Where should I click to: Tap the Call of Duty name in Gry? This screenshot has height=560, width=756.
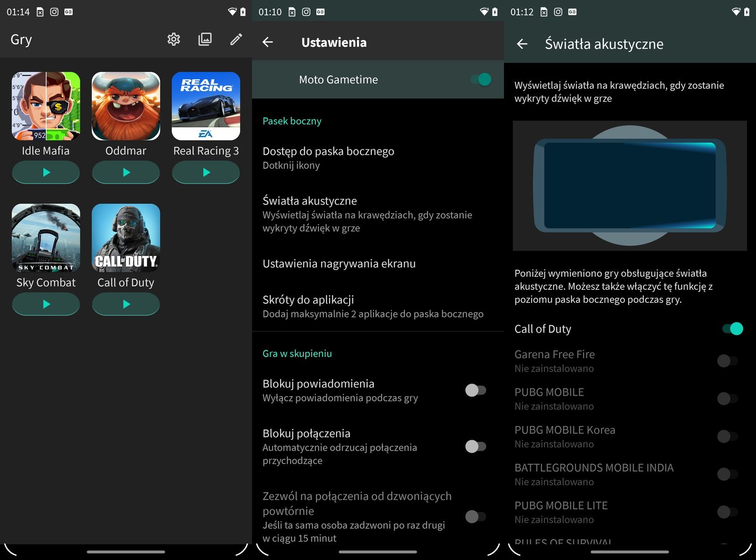(x=126, y=282)
